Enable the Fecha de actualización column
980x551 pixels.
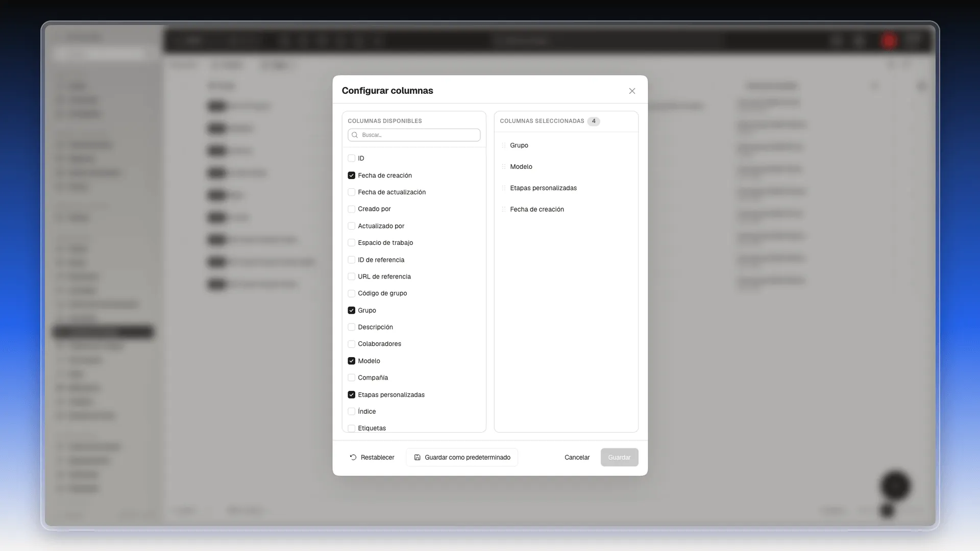click(351, 192)
